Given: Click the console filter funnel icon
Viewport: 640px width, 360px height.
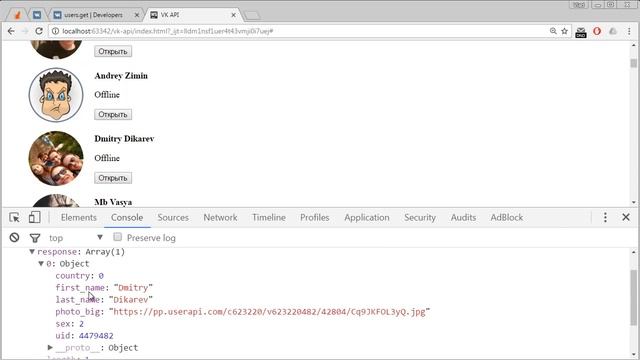Looking at the screenshot, I should pyautogui.click(x=35, y=238).
